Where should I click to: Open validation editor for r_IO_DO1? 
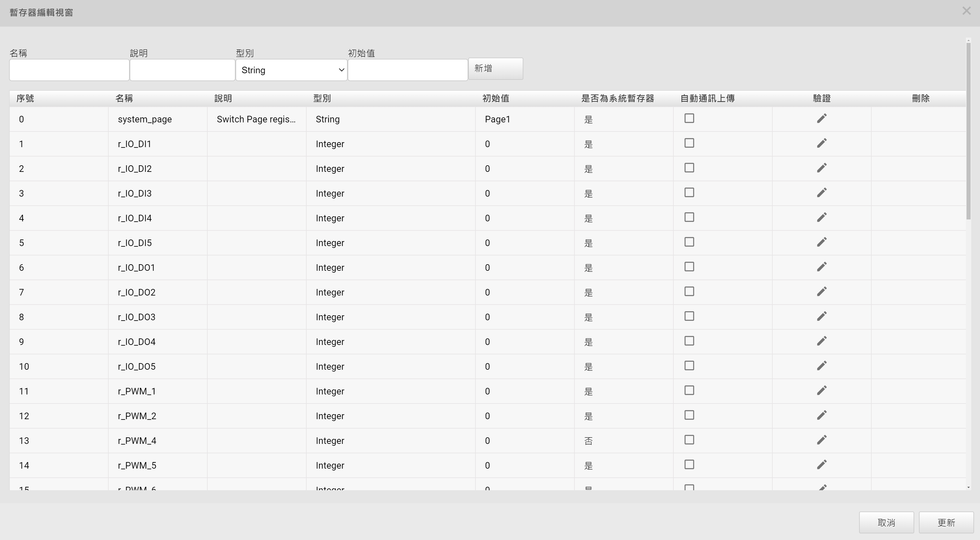pyautogui.click(x=822, y=267)
